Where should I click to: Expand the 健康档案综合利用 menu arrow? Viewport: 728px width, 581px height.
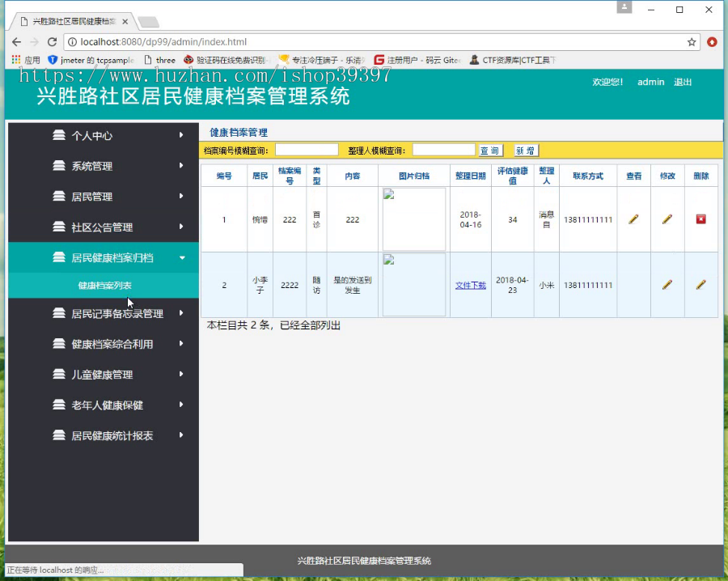[x=181, y=344]
